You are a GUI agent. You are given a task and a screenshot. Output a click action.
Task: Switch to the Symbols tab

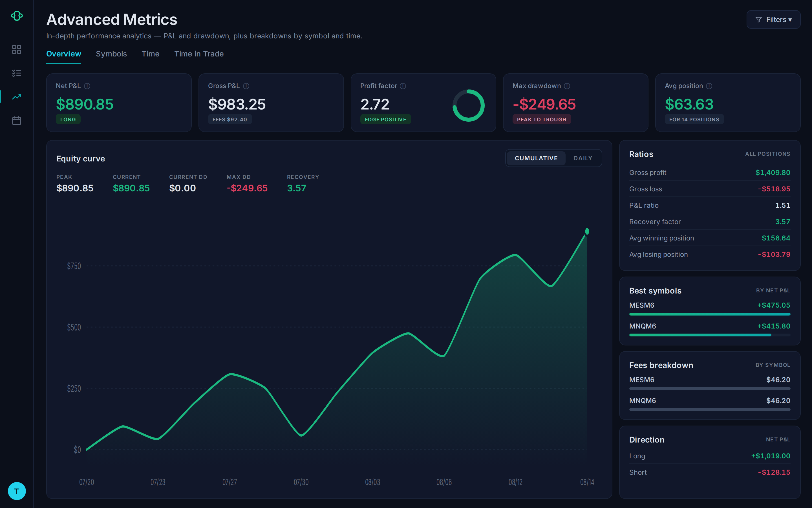click(111, 54)
